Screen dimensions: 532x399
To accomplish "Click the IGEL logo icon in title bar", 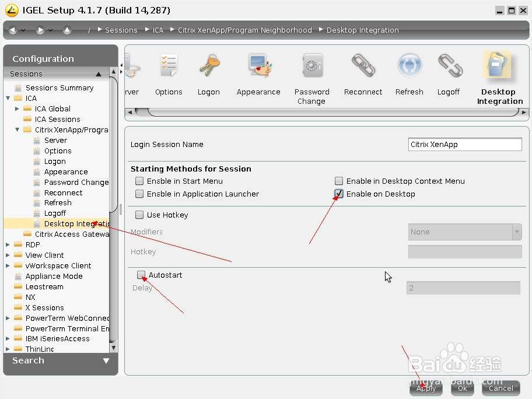I will click(x=12, y=10).
